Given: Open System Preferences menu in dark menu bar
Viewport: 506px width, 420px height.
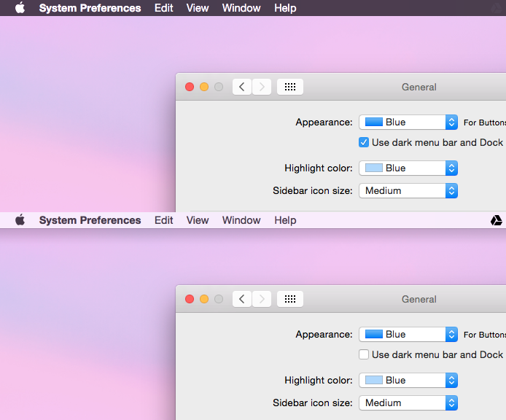Looking at the screenshot, I should (x=90, y=8).
